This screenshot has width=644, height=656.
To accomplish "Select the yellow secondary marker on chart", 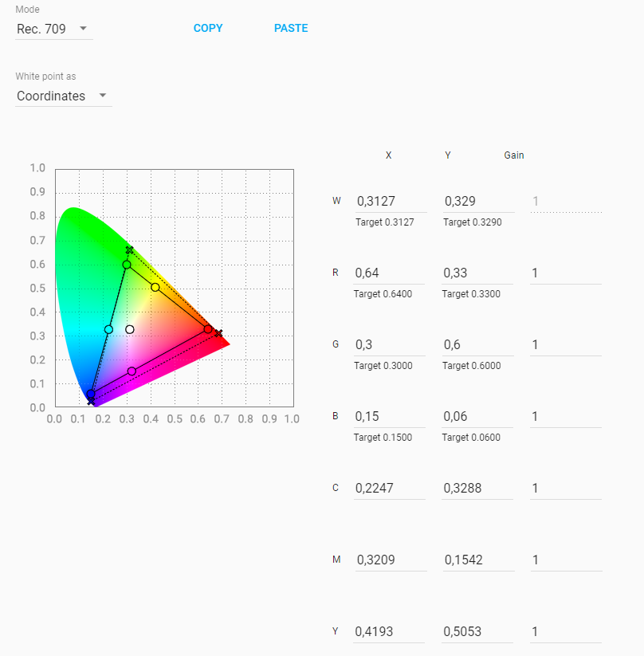I will coord(155,288).
